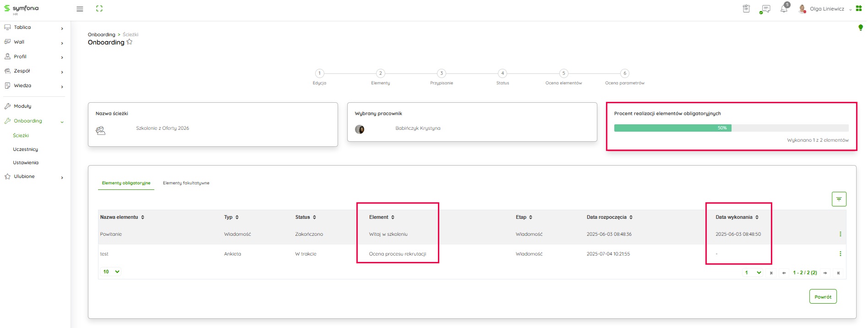Select Uczestnicy in the sidebar
The width and height of the screenshot is (868, 328).
pos(26,149)
